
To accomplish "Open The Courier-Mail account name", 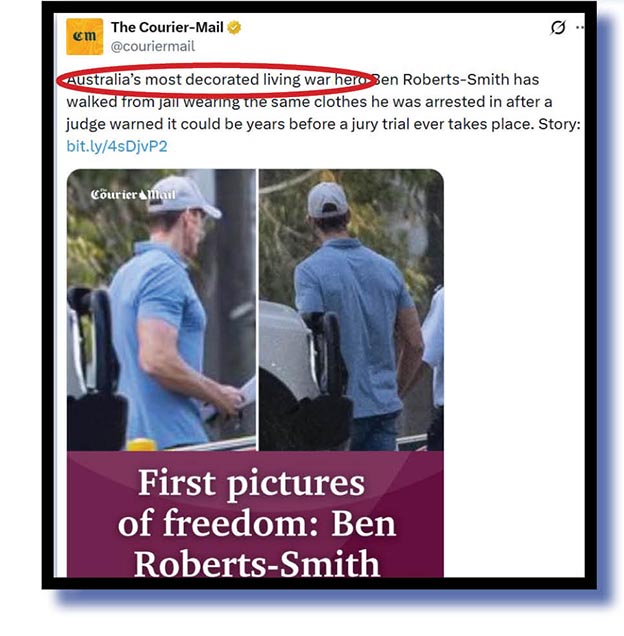I will 167,27.
